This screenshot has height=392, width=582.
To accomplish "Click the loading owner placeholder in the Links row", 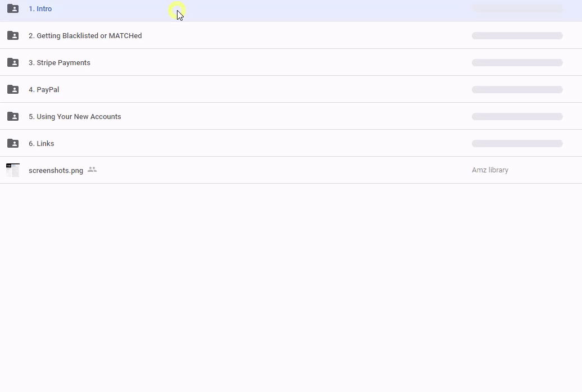I will pyautogui.click(x=517, y=144).
